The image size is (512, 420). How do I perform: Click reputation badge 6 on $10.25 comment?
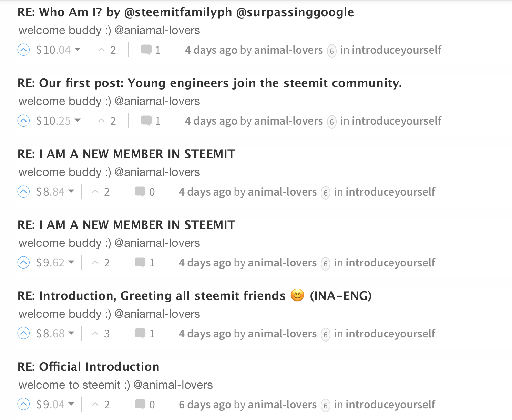[x=331, y=122]
